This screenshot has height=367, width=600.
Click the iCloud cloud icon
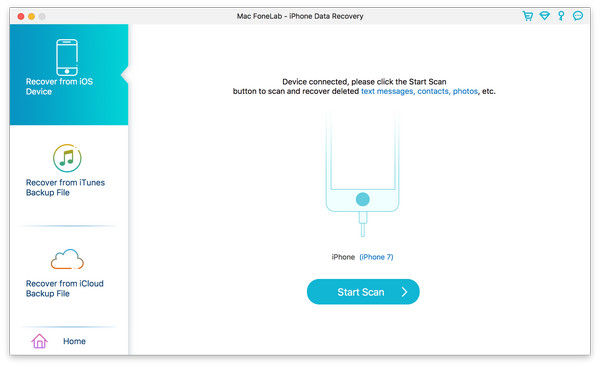point(67,259)
